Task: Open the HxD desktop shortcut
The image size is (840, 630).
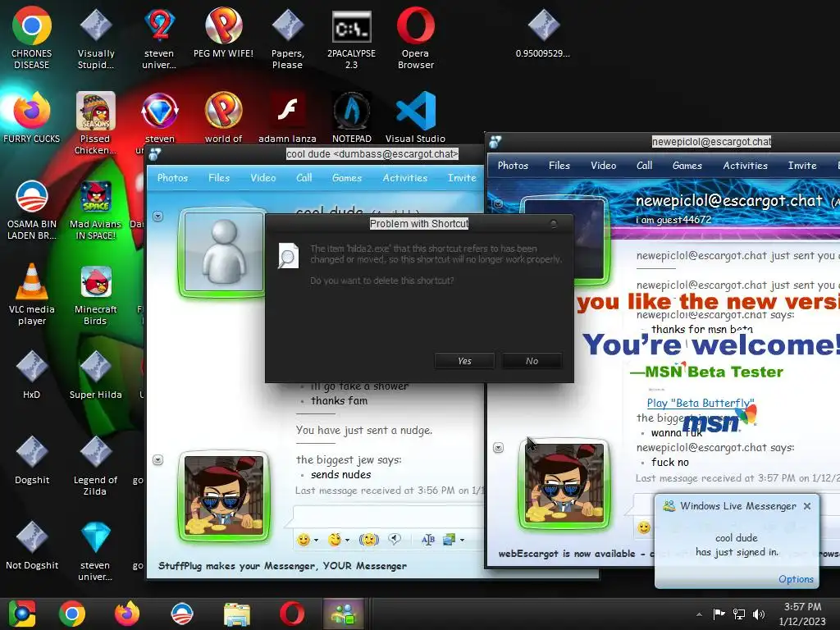Action: (32, 374)
